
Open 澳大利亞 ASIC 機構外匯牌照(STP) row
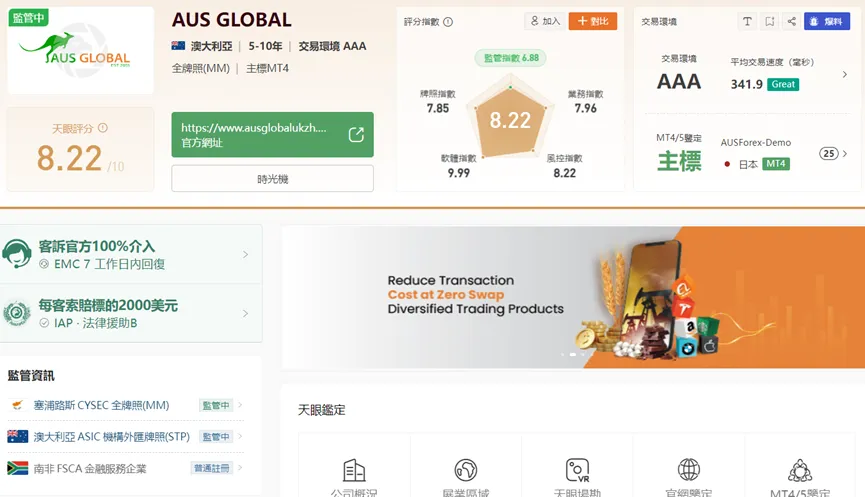tap(125, 437)
